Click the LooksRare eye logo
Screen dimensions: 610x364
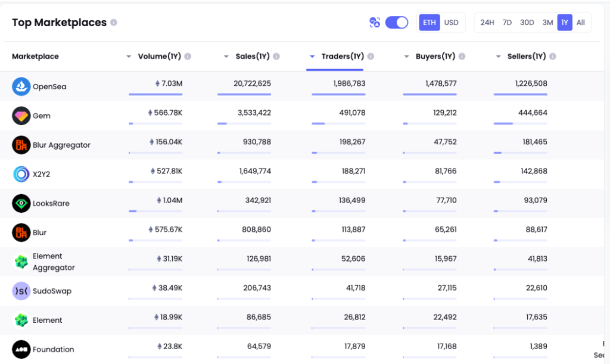21,203
